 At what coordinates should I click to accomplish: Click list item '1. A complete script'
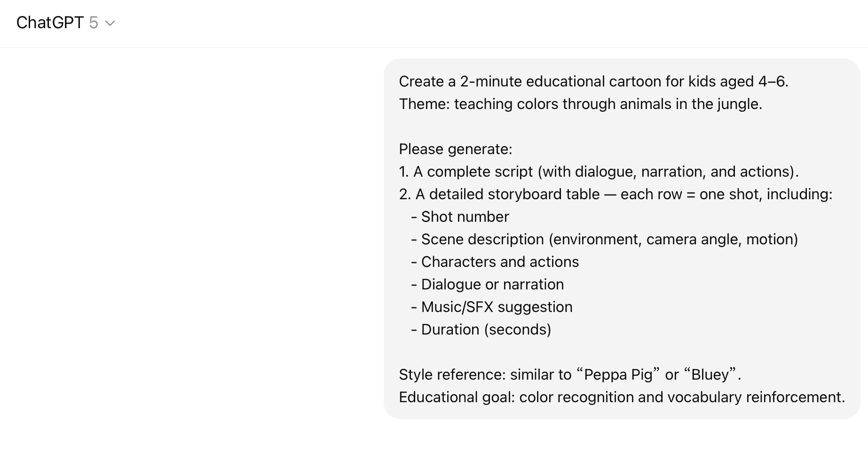599,171
